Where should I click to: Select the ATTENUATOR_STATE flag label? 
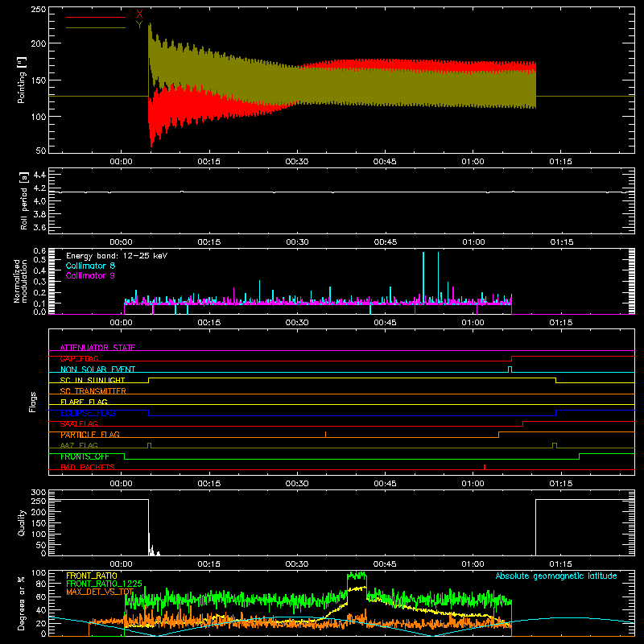(97, 348)
